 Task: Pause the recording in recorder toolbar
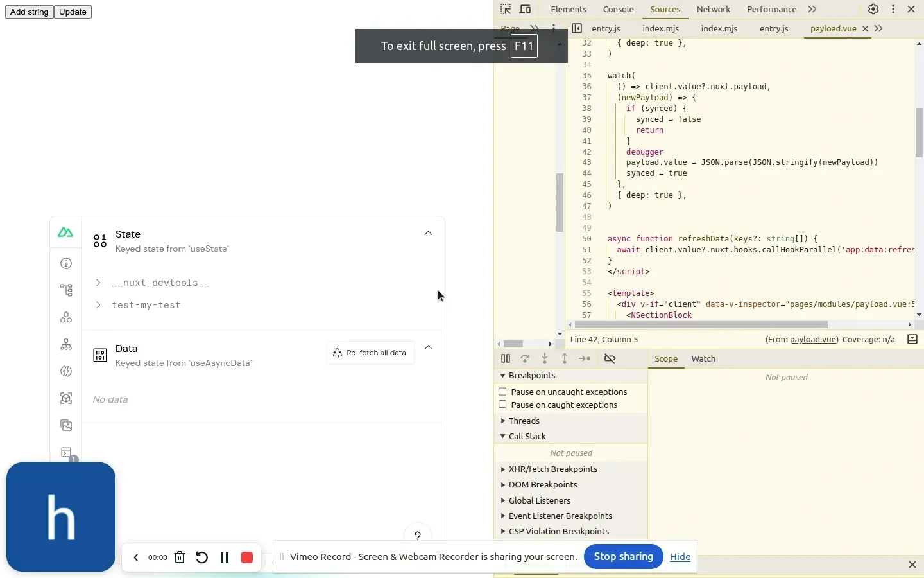225,557
